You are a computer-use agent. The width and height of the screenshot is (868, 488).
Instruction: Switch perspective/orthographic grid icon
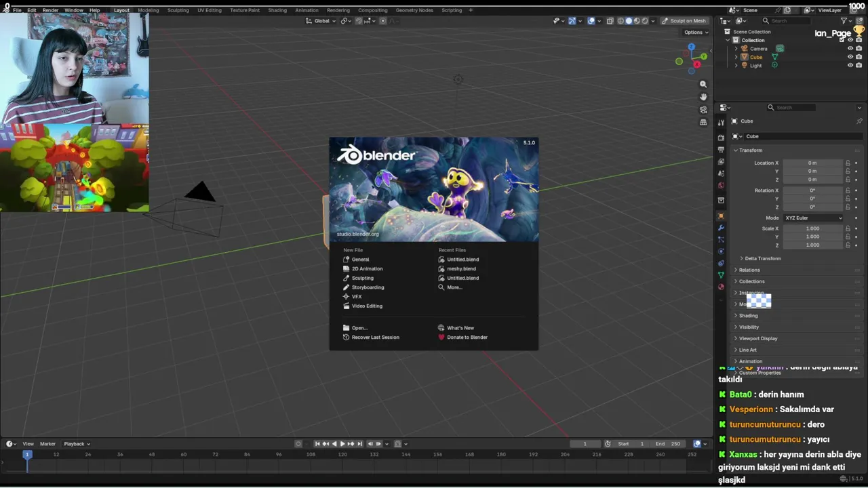coord(703,122)
